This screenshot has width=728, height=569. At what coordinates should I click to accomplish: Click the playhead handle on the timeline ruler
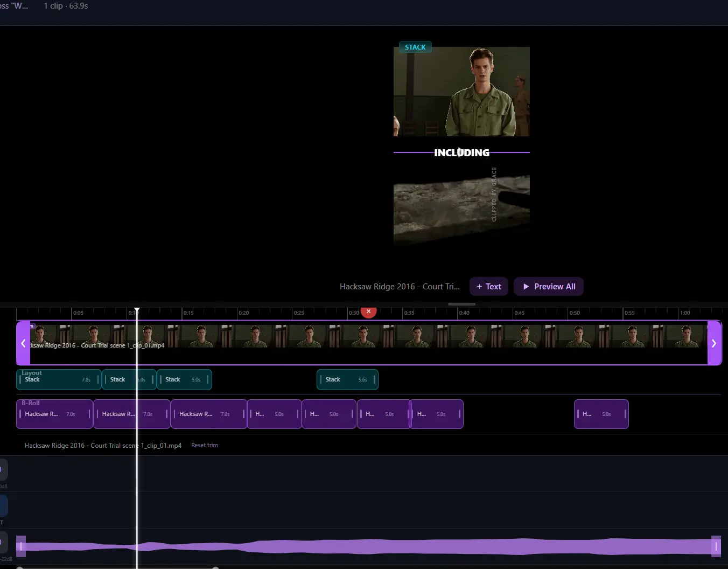pyautogui.click(x=137, y=310)
